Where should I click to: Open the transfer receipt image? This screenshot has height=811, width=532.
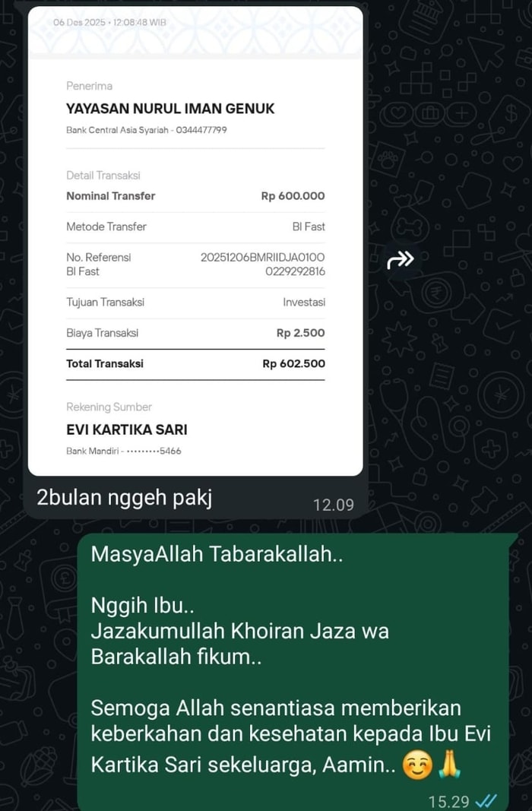(x=195, y=241)
